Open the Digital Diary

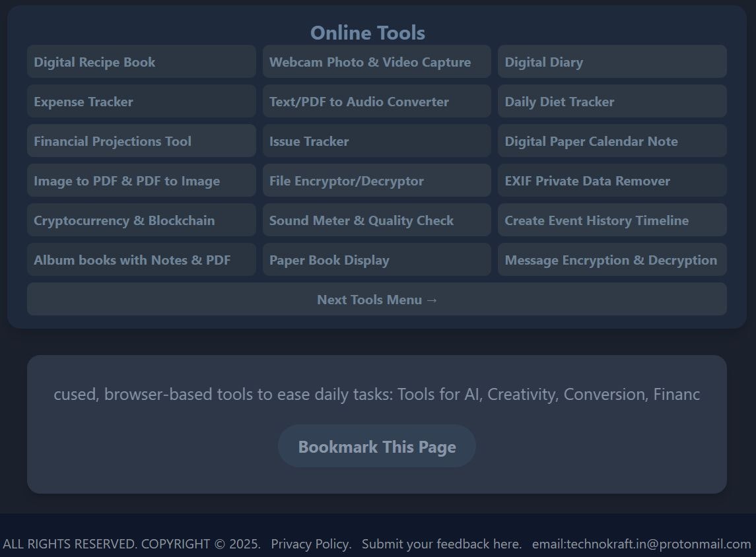point(611,61)
